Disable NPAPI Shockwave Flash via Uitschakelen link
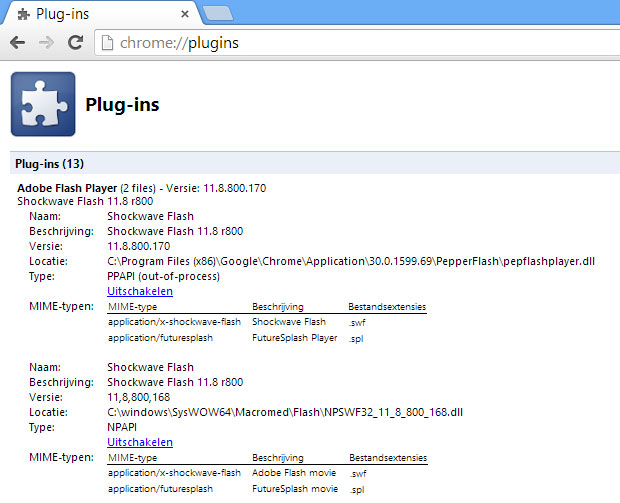 click(x=140, y=442)
